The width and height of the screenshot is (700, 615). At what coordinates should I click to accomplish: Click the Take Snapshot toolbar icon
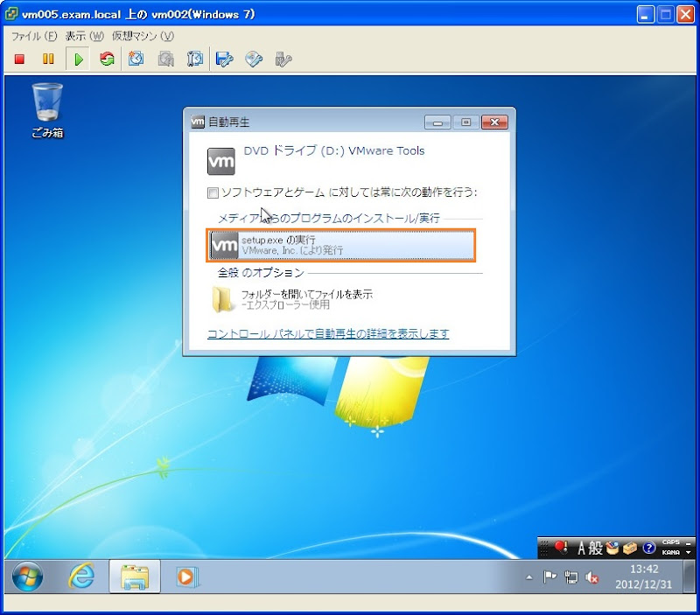point(136,59)
